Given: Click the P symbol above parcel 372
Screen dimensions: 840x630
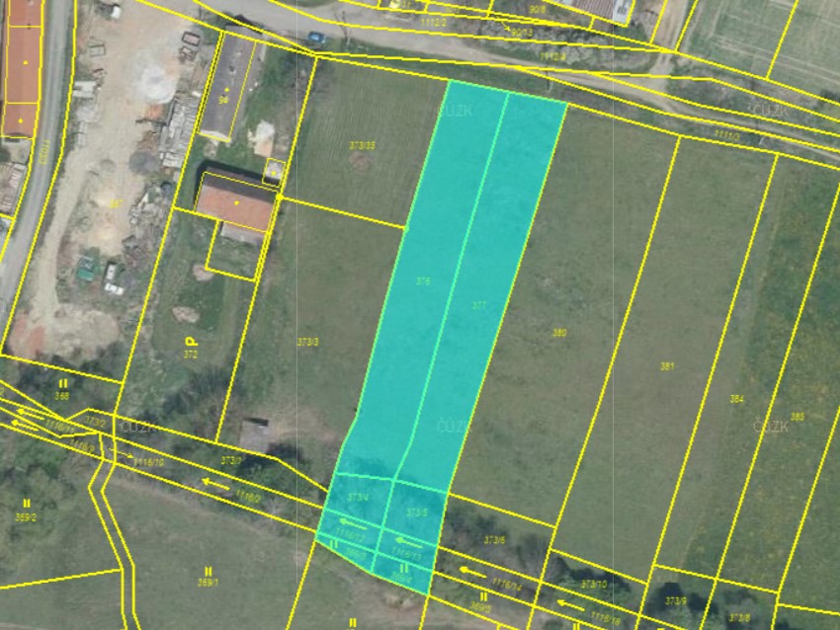Looking at the screenshot, I should tap(190, 341).
